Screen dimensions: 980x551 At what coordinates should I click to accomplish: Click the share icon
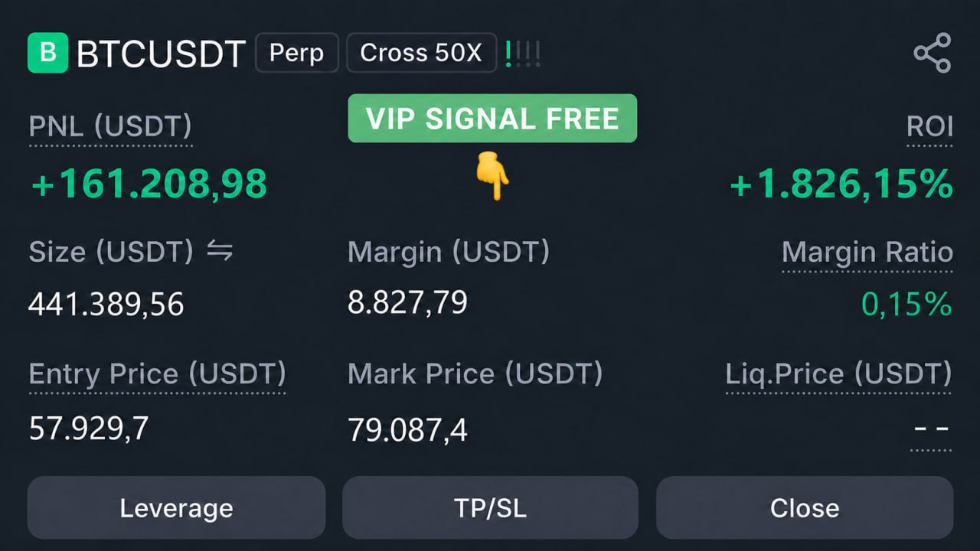[932, 53]
